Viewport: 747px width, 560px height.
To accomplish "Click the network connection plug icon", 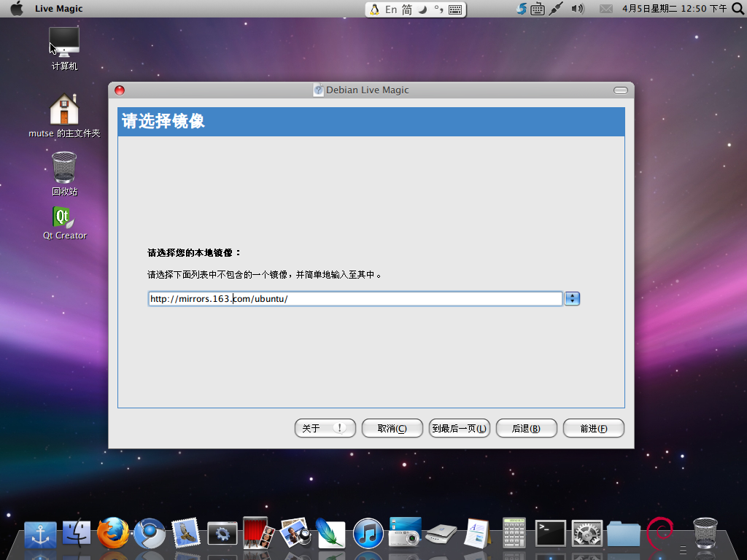I will (556, 9).
